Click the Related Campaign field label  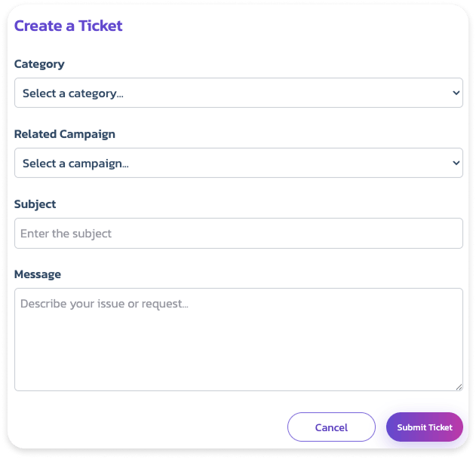pyautogui.click(x=65, y=134)
